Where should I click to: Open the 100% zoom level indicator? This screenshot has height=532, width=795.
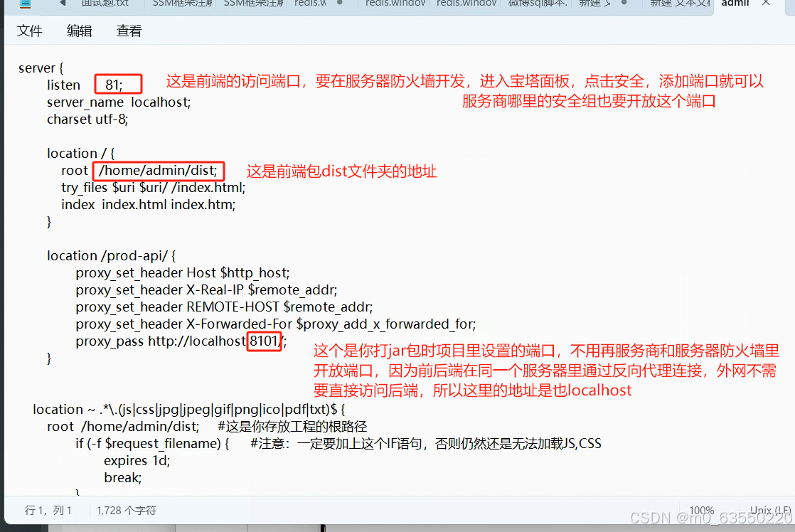[701, 510]
